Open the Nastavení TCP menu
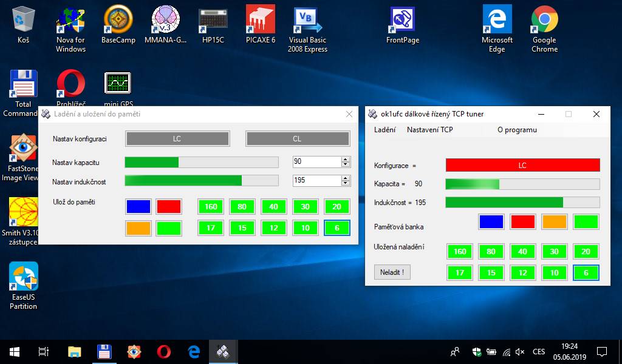 (429, 130)
